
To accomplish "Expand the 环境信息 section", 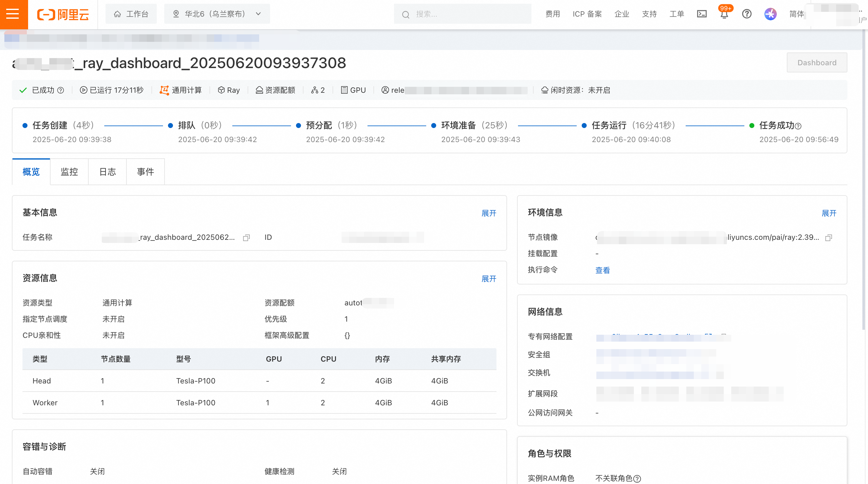I will pyautogui.click(x=829, y=213).
